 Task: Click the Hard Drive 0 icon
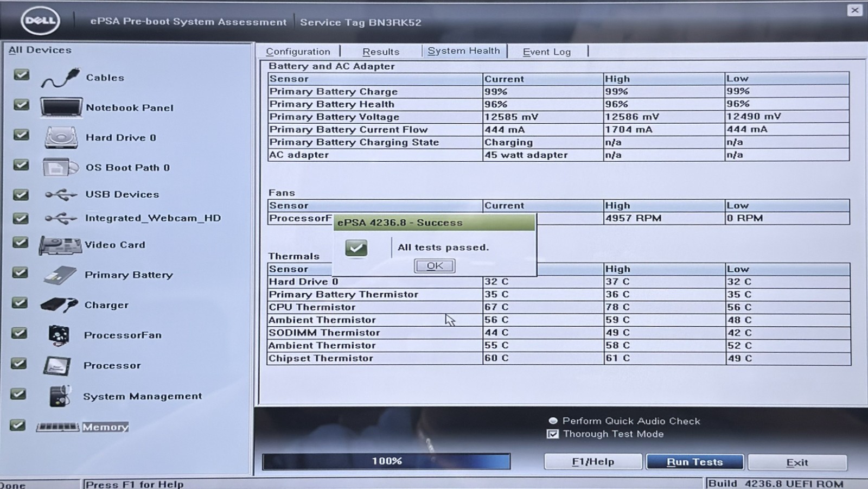pos(61,137)
